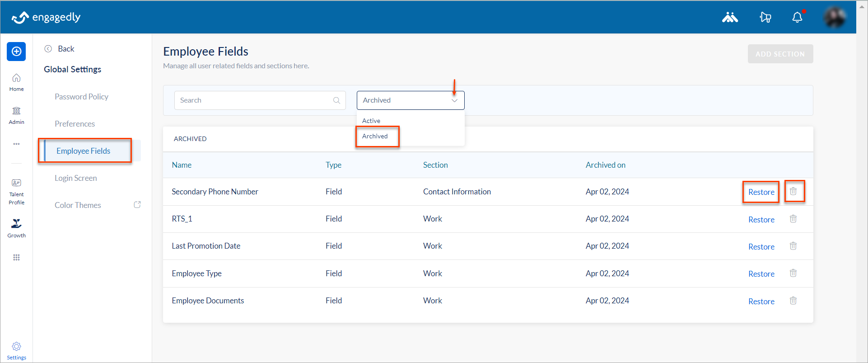Click the Back link text
Viewport: 868px width, 363px height.
66,49
